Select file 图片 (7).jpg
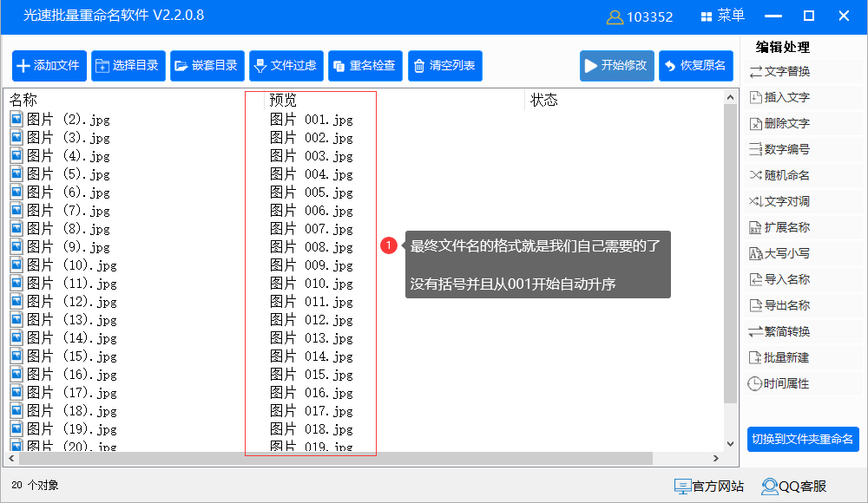868x503 pixels. (60, 211)
